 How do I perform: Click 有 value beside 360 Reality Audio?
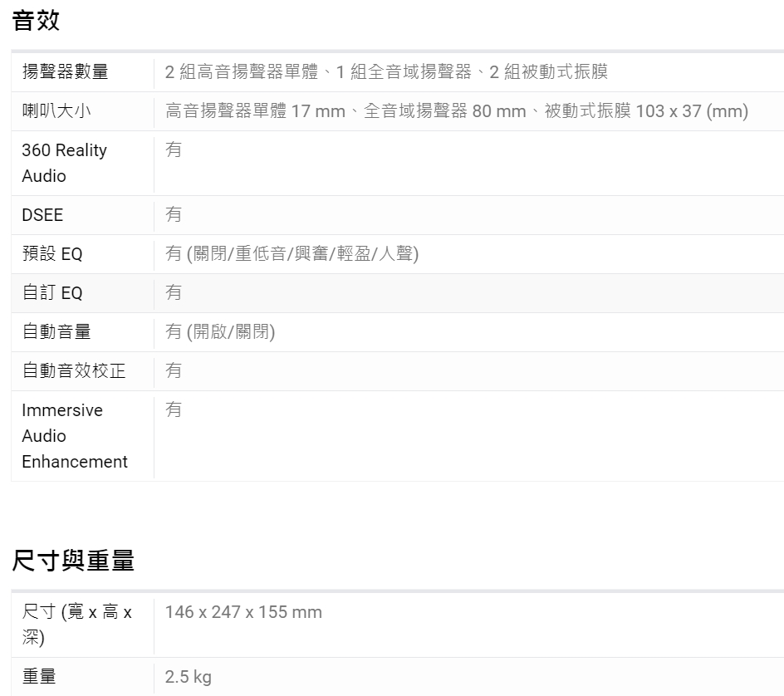[x=174, y=150]
